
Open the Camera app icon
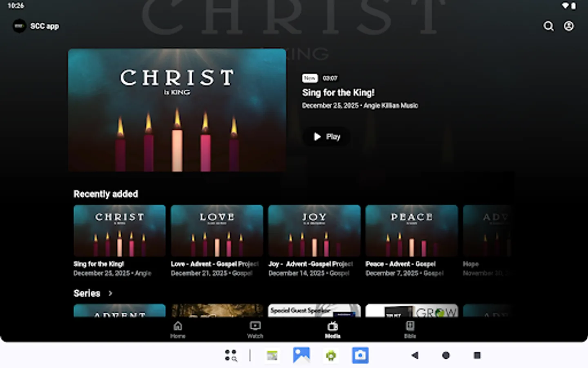360,355
